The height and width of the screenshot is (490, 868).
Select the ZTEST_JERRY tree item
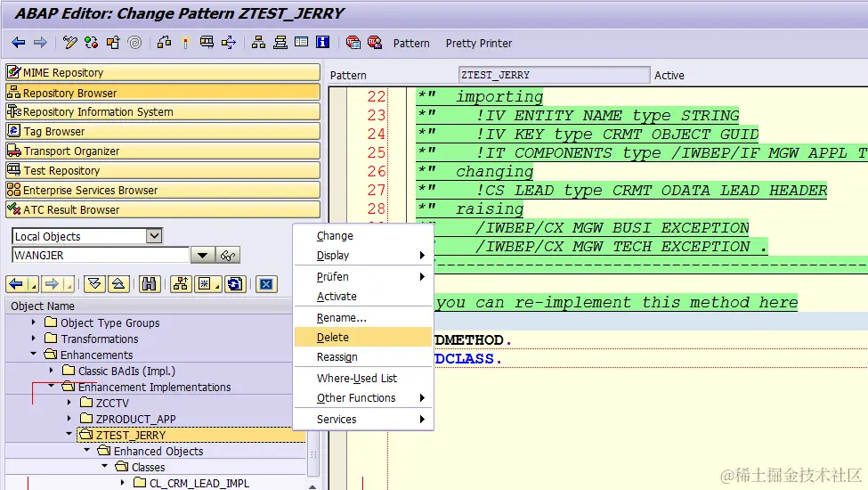[x=131, y=435]
